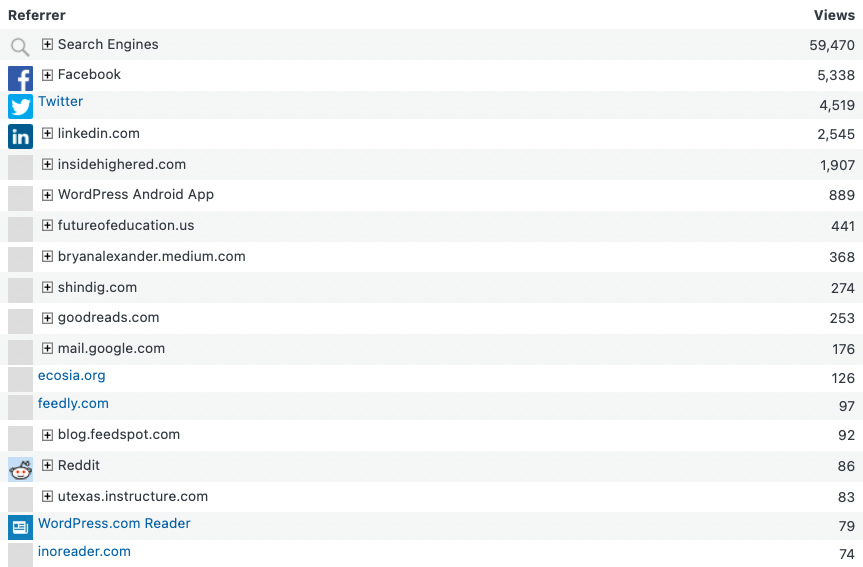Click the blank icon for blog.feedspot.com

[20, 438]
